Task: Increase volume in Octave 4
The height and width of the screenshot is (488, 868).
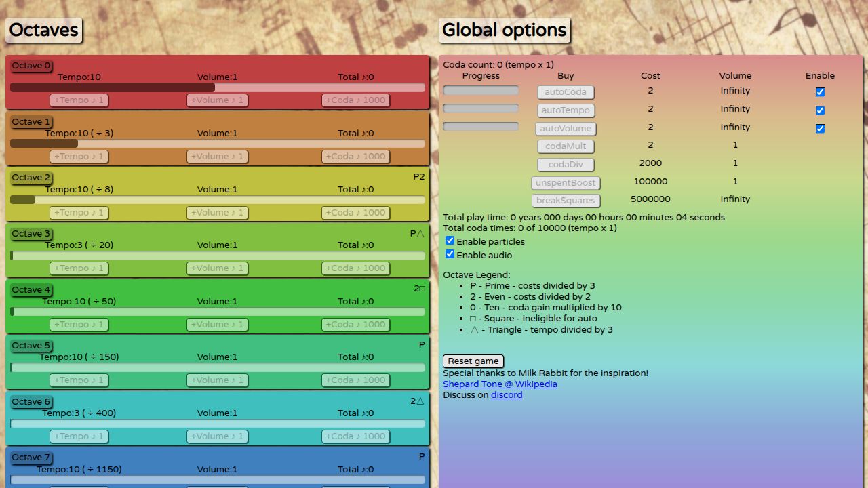Action: [x=217, y=325]
